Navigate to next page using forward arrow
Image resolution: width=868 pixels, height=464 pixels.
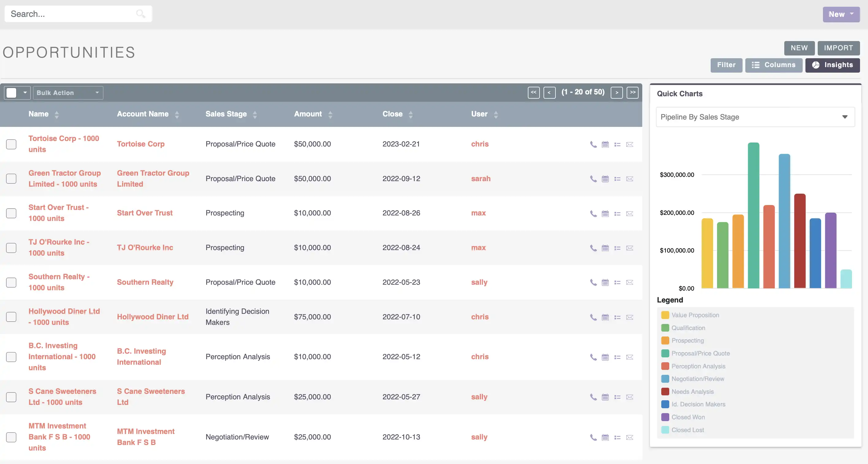pos(616,92)
